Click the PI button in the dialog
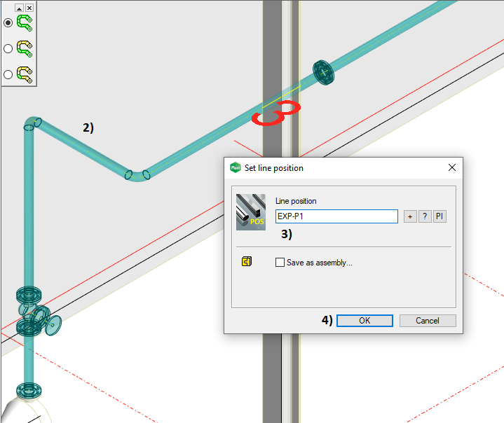The width and height of the screenshot is (504, 423). click(440, 216)
